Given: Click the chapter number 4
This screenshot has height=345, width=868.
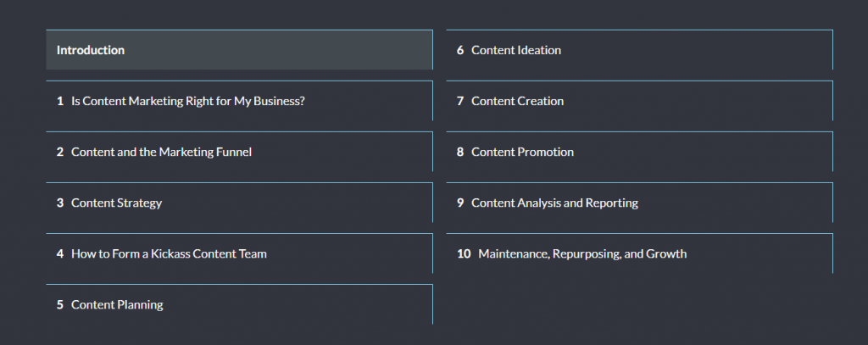Looking at the screenshot, I should tap(60, 253).
